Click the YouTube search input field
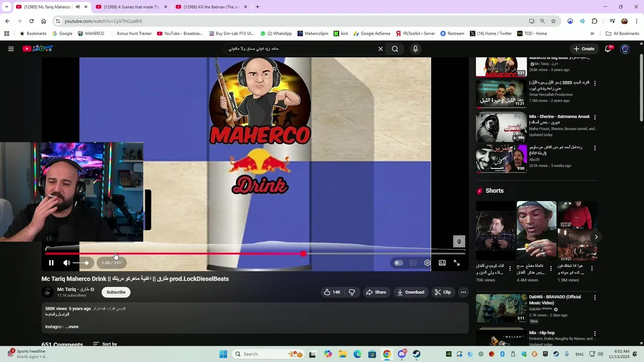 tap(299, 49)
